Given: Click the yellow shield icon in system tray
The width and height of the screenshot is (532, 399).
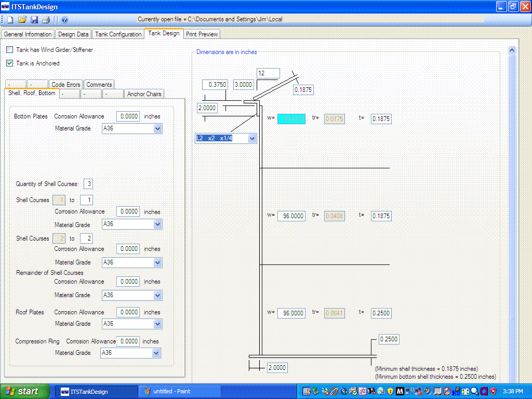Looking at the screenshot, I should (390, 392).
